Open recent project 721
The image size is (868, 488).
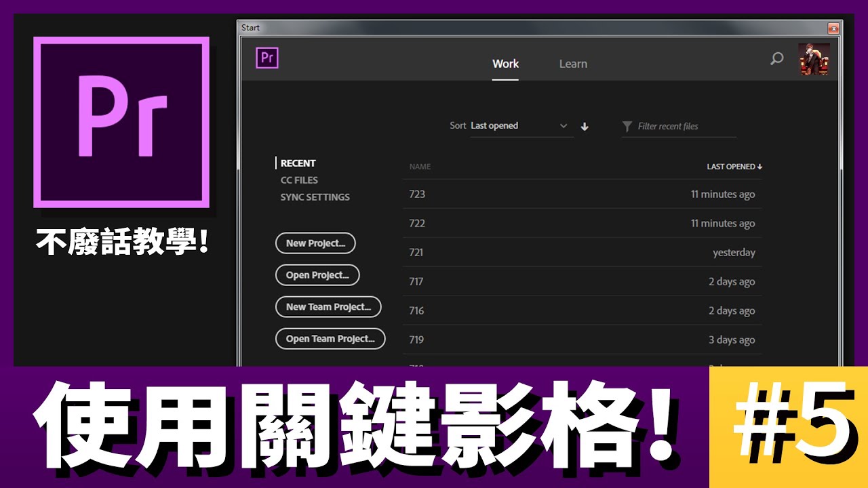click(583, 252)
